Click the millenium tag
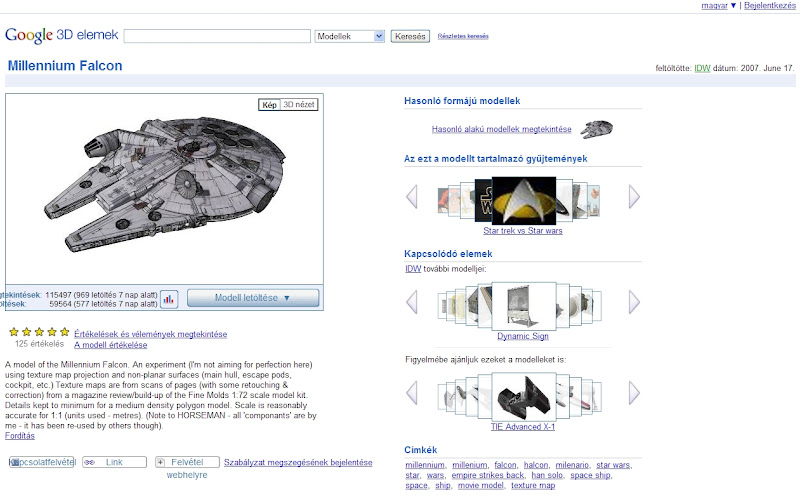Viewport: 800px width, 504px height. [470, 465]
